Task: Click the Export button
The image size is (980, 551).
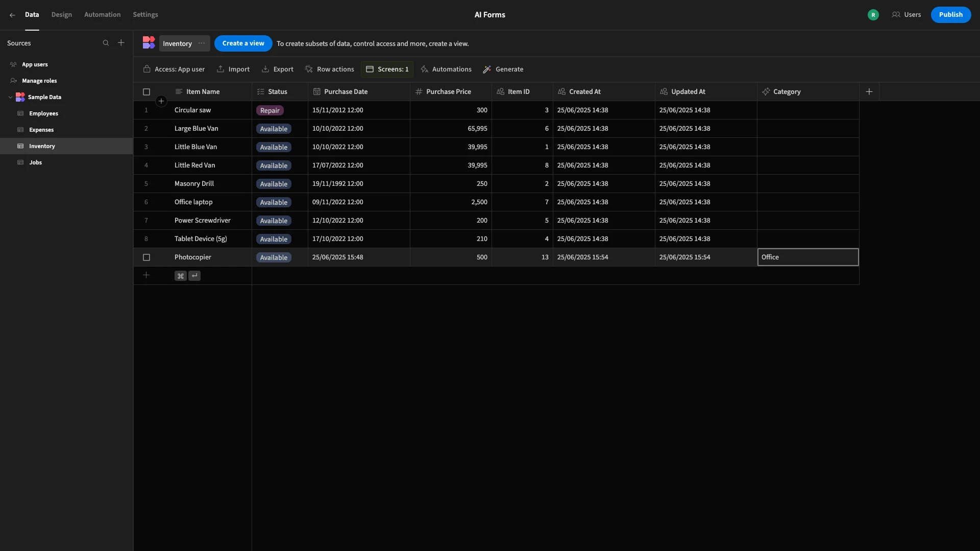Action: click(277, 69)
